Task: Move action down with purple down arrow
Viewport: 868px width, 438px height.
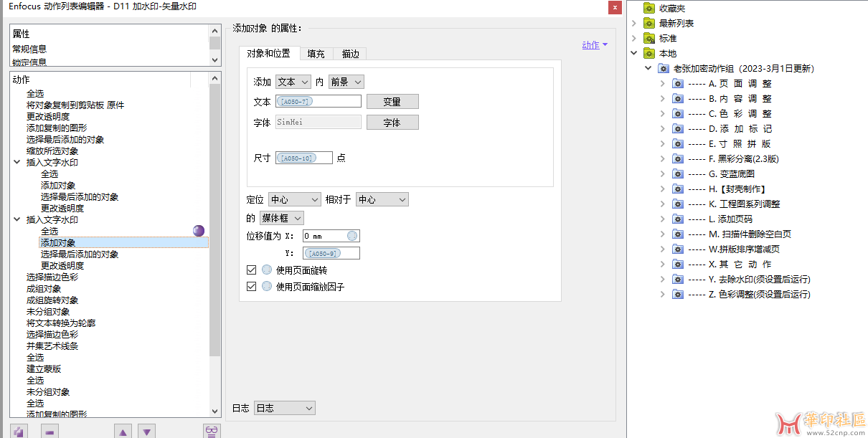Action: point(146,432)
